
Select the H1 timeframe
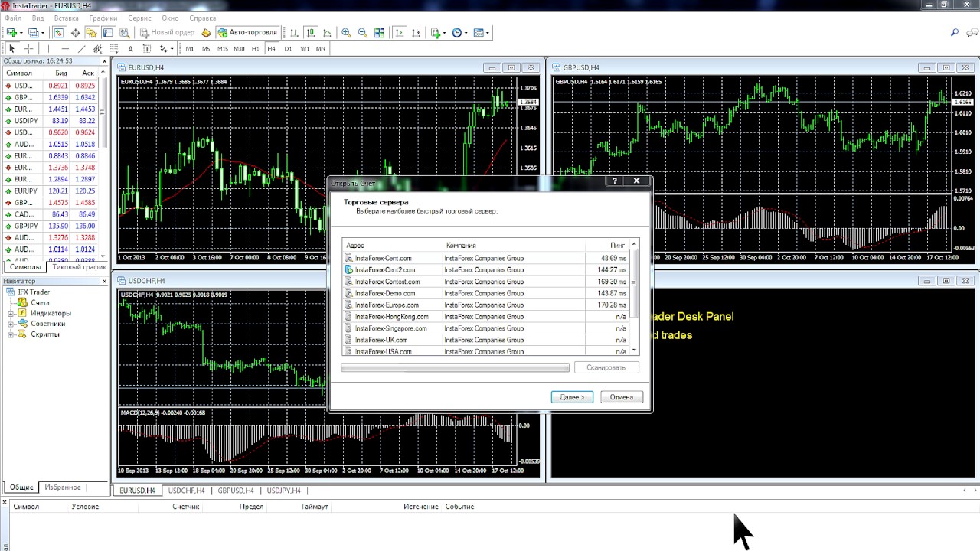(x=256, y=49)
